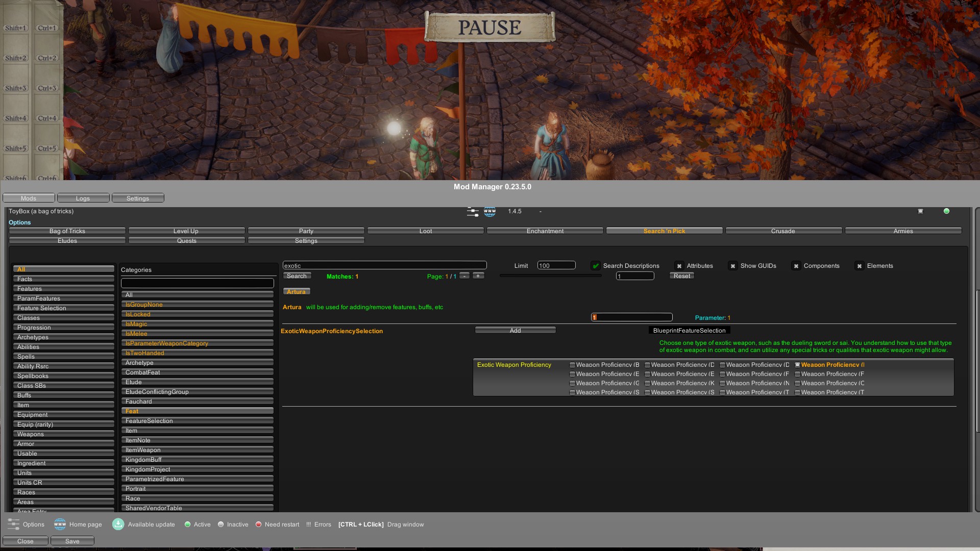Switch to the Logs tab
The image size is (980, 551).
83,198
